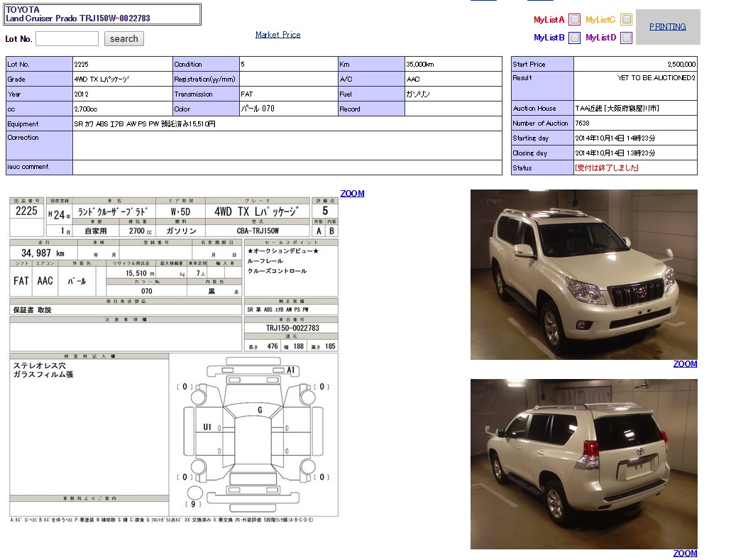
Task: Click the Equipment row value text
Action: (145, 124)
